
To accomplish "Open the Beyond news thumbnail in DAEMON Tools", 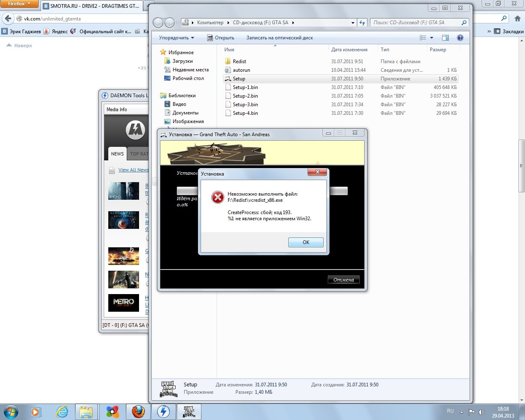I will click(123, 191).
